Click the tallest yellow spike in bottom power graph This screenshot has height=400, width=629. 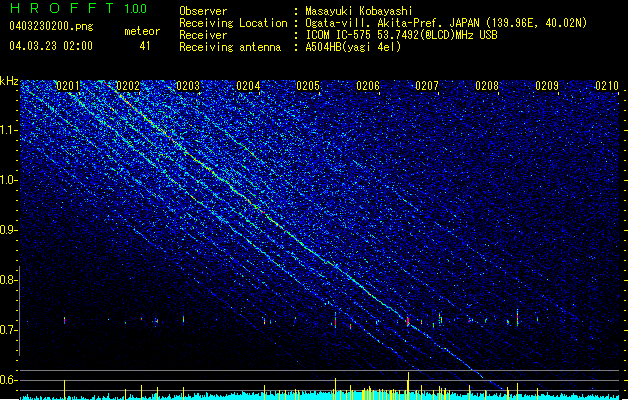[x=408, y=386]
